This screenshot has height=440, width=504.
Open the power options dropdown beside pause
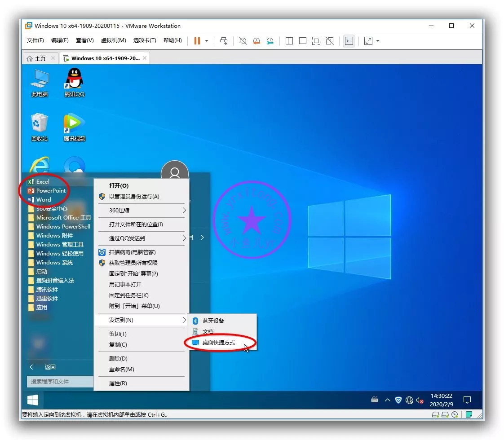[207, 41]
